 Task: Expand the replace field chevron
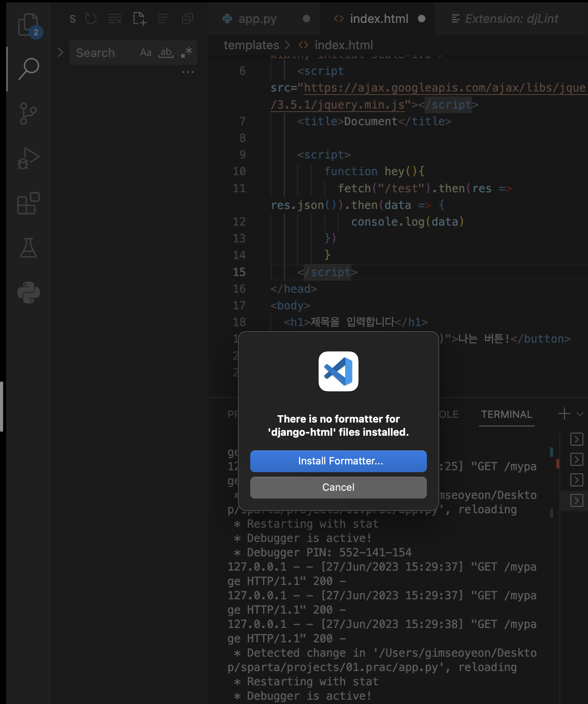(60, 52)
